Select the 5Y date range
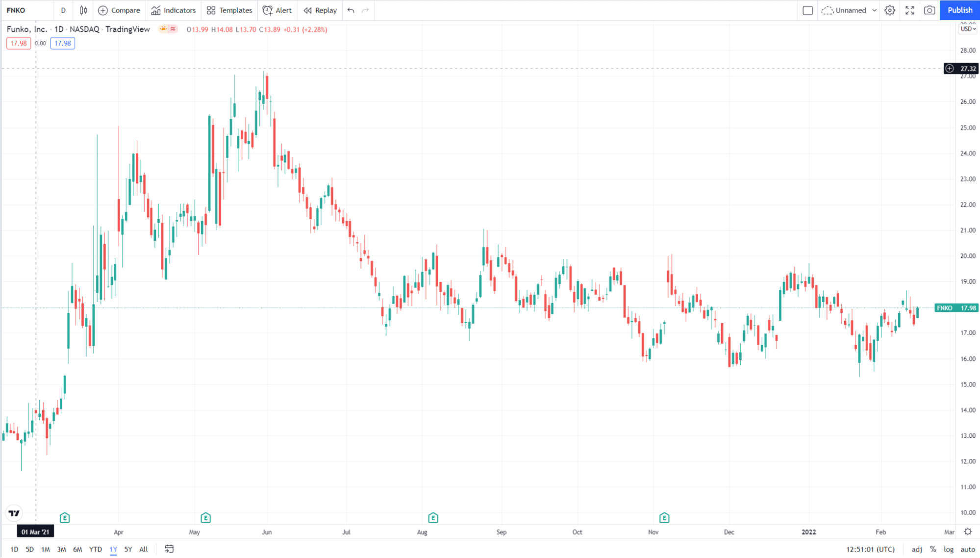This screenshot has width=980, height=558. point(128,549)
